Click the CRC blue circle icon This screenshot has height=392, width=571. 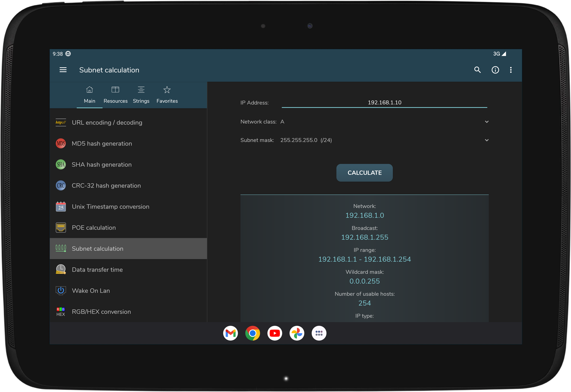point(61,185)
